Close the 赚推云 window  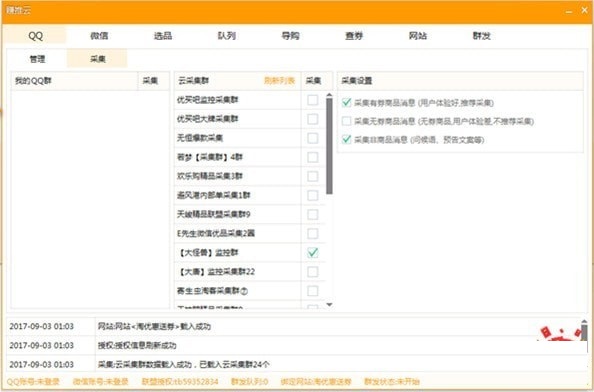585,11
